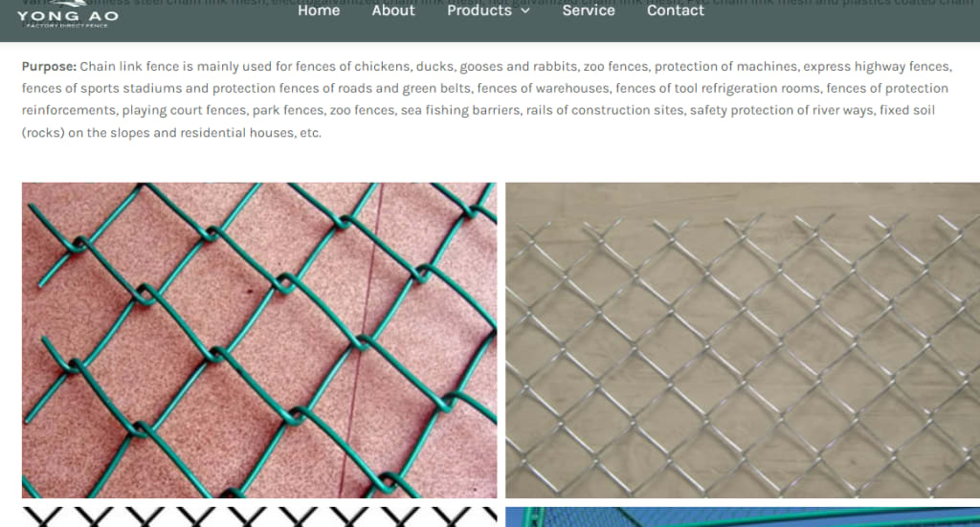This screenshot has width=980, height=527.
Task: Click the 'Factory Direct Fence' tagline
Action: click(x=67, y=26)
